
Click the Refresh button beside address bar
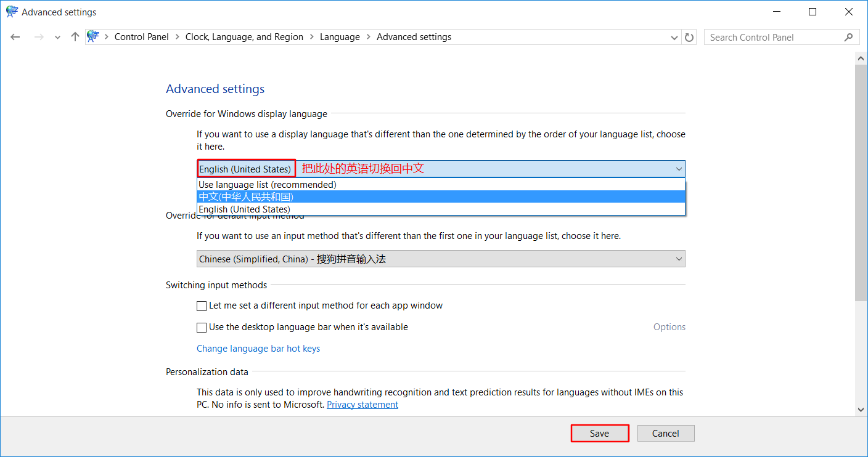690,37
